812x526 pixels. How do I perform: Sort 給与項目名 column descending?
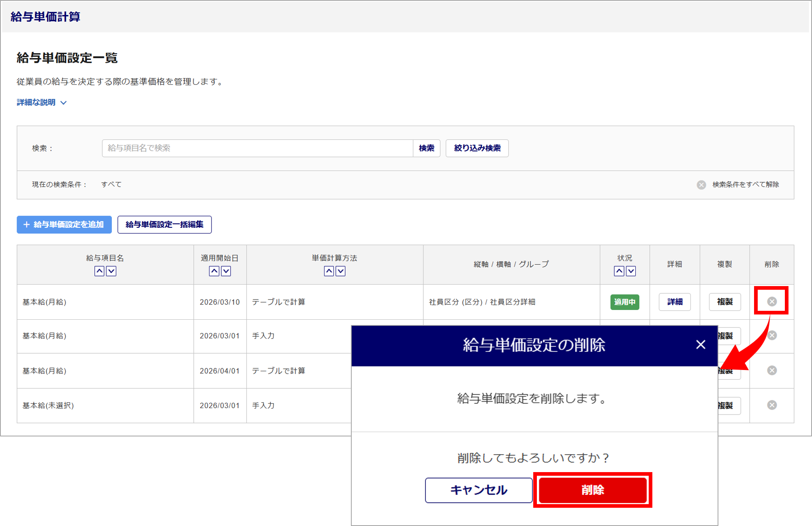(111, 271)
